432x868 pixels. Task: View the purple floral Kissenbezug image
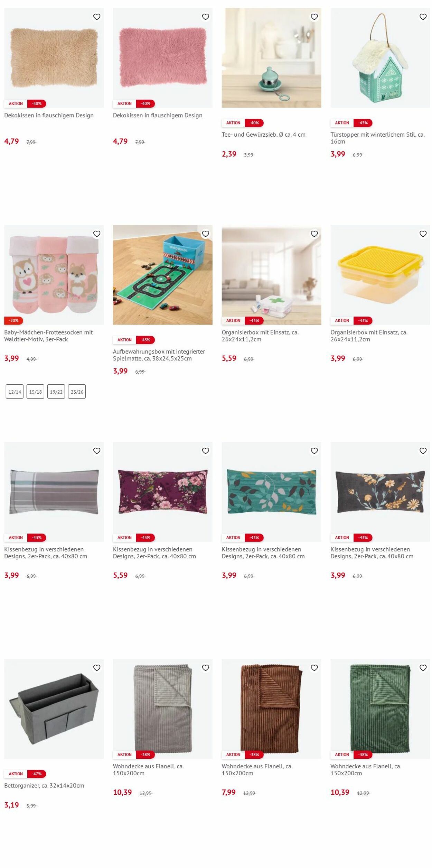(x=163, y=492)
